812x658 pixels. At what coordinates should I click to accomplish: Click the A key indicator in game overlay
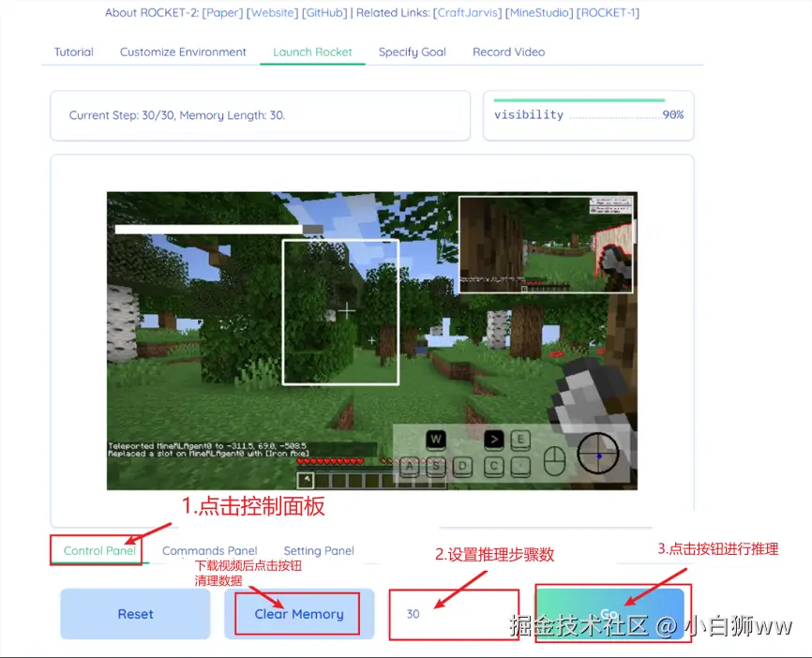click(x=410, y=467)
